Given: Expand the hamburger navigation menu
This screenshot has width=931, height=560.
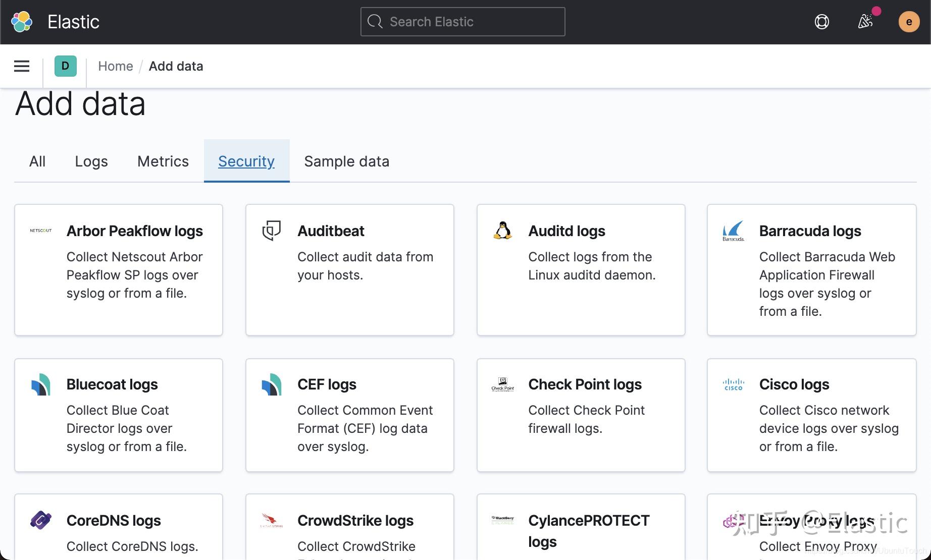Looking at the screenshot, I should pyautogui.click(x=21, y=66).
